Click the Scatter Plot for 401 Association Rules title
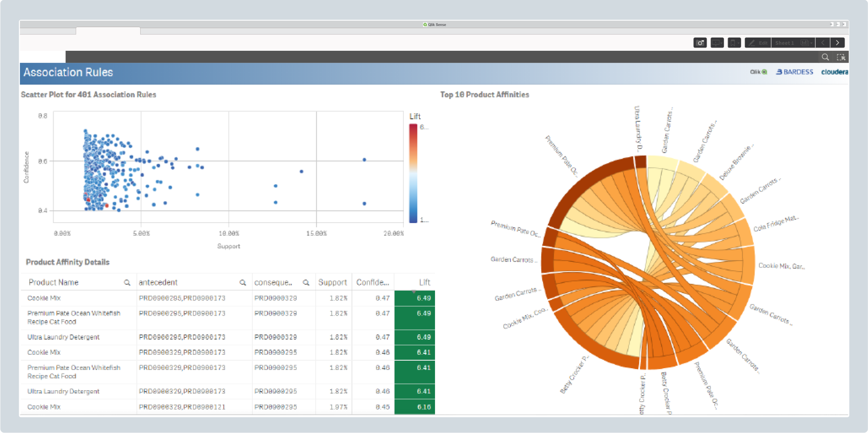Image resolution: width=868 pixels, height=433 pixels. pos(88,95)
